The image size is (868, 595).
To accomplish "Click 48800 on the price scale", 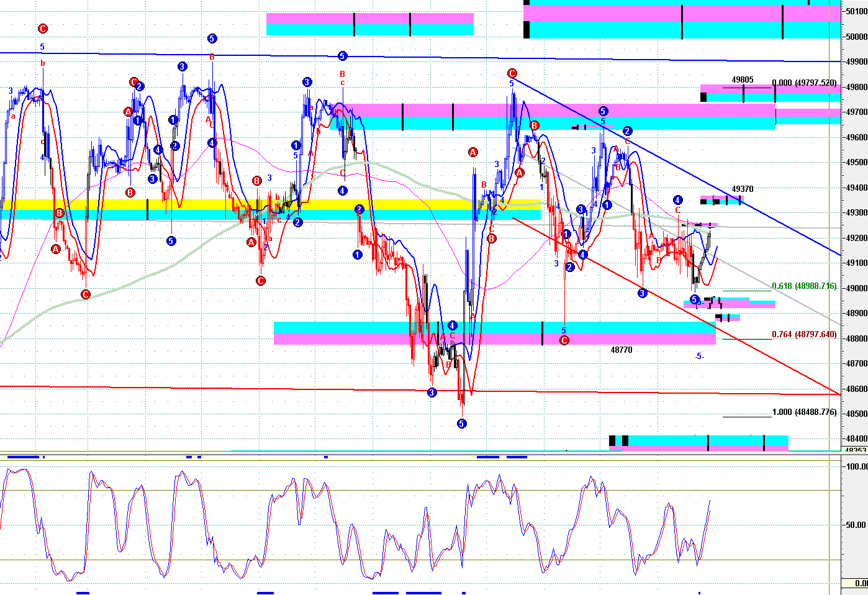I will 857,338.
